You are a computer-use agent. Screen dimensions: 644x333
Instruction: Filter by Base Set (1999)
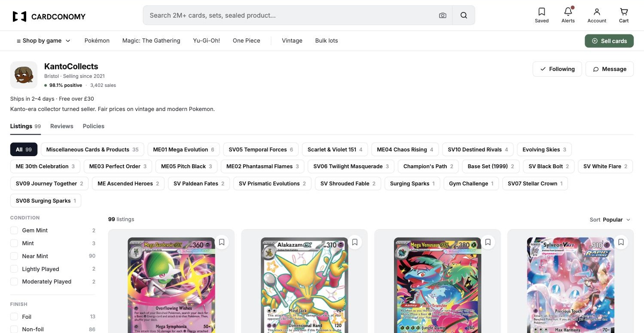(x=491, y=166)
